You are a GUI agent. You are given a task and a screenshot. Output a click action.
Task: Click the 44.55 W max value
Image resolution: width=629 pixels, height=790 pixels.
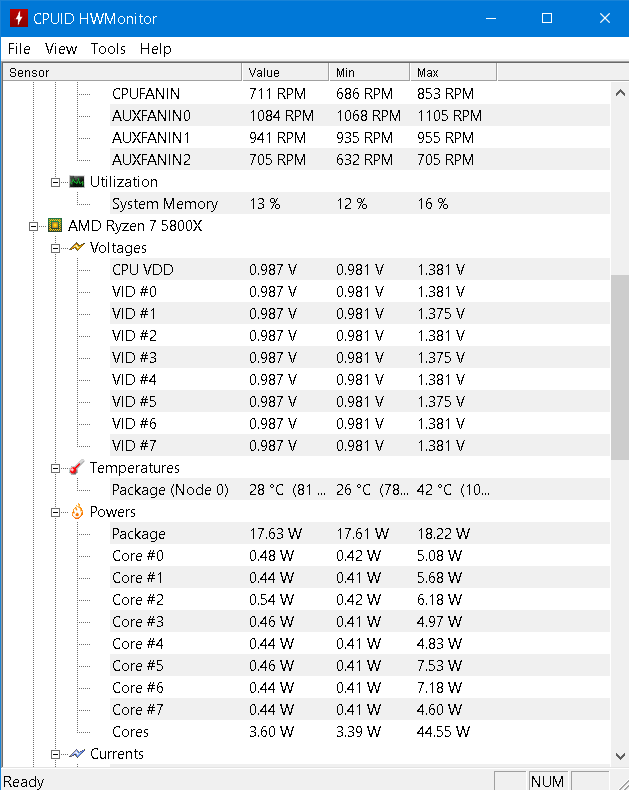click(x=443, y=732)
